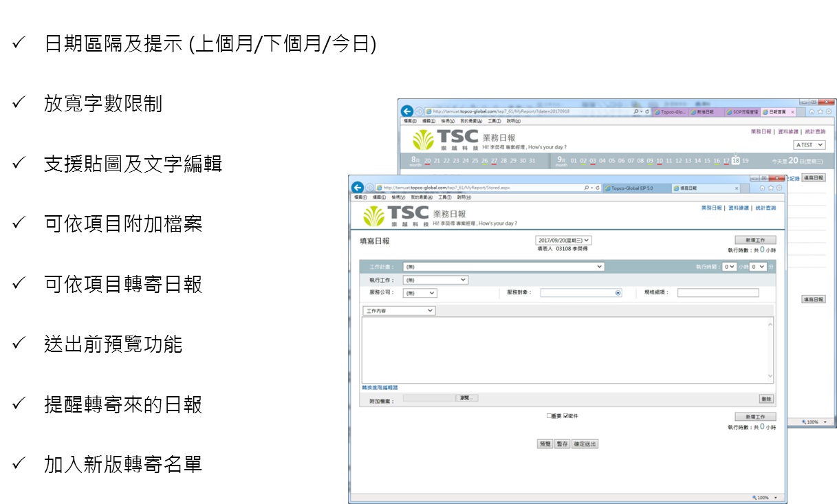Screen dimensions: 837x504
Task: Click the 預覽 button
Action: (x=545, y=444)
